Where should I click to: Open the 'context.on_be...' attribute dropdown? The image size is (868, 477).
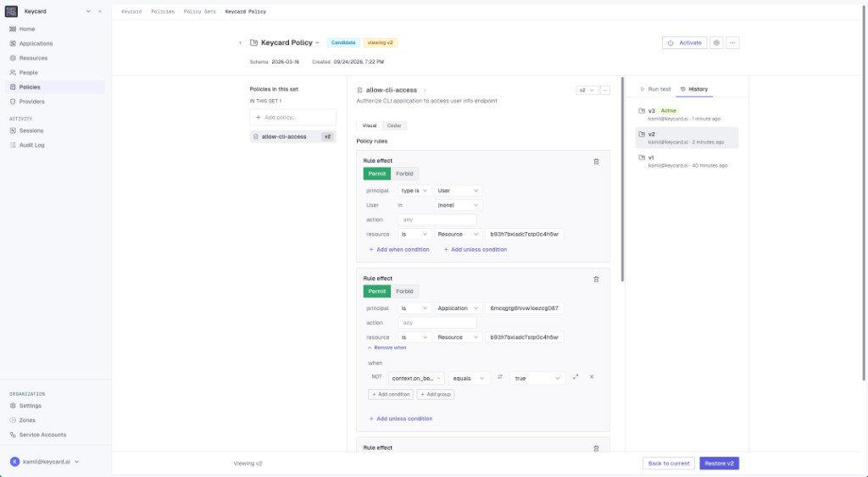pos(417,379)
